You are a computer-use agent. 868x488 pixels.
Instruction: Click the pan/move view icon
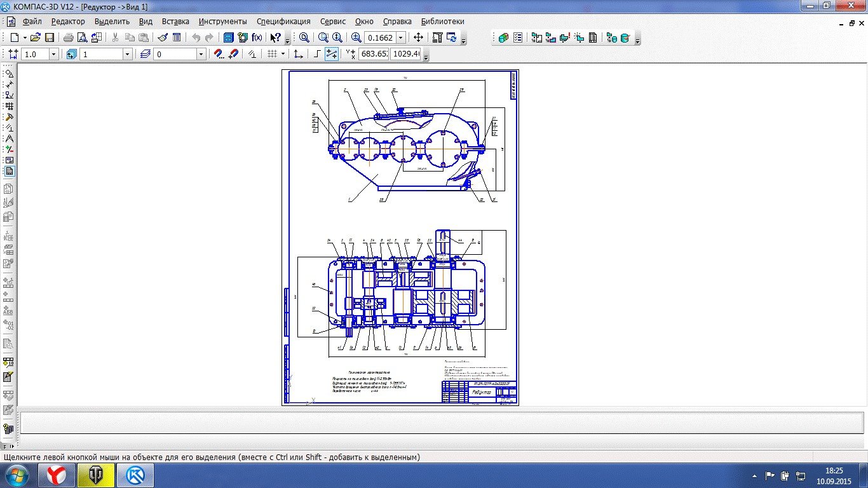tap(418, 37)
